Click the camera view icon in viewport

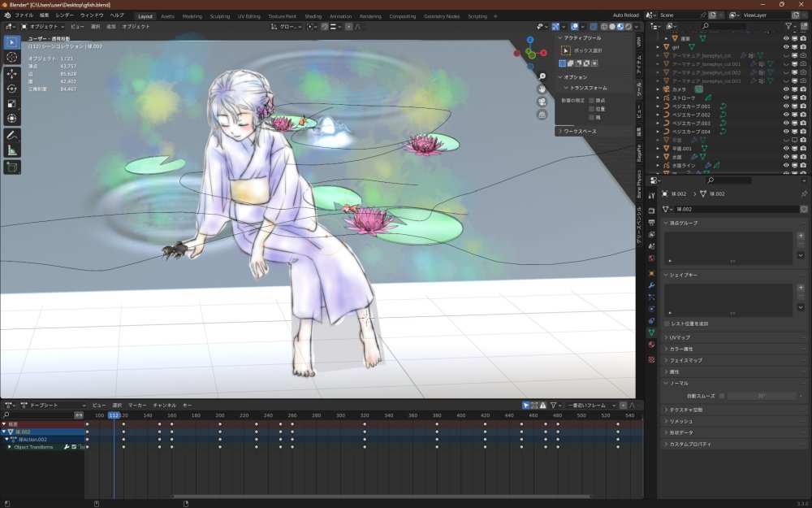click(x=542, y=102)
